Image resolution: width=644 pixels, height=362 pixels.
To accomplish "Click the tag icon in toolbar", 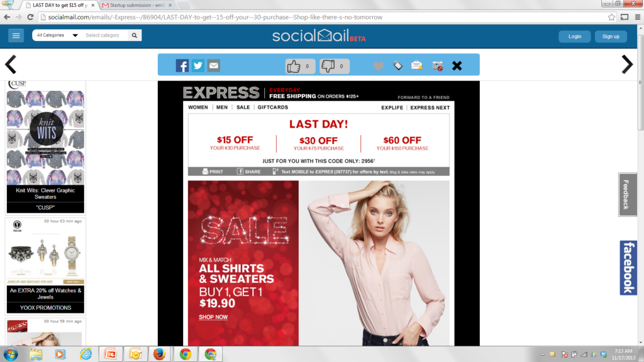I will coord(397,65).
